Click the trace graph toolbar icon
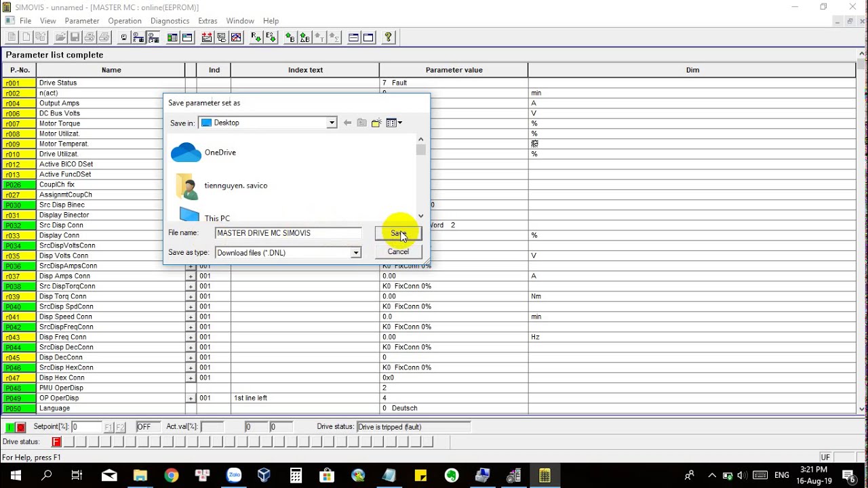Viewport: 868px width, 488px height. click(236, 37)
